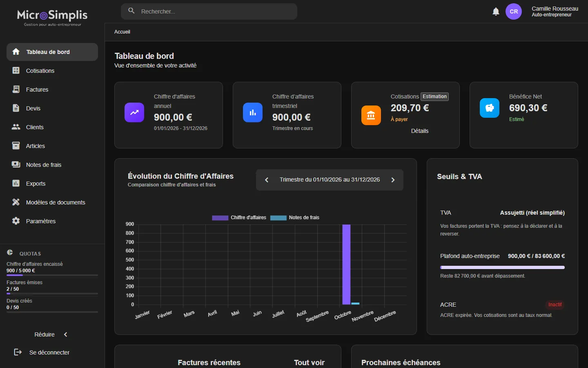
Task: Open the Clients menu label
Action: 35,127
